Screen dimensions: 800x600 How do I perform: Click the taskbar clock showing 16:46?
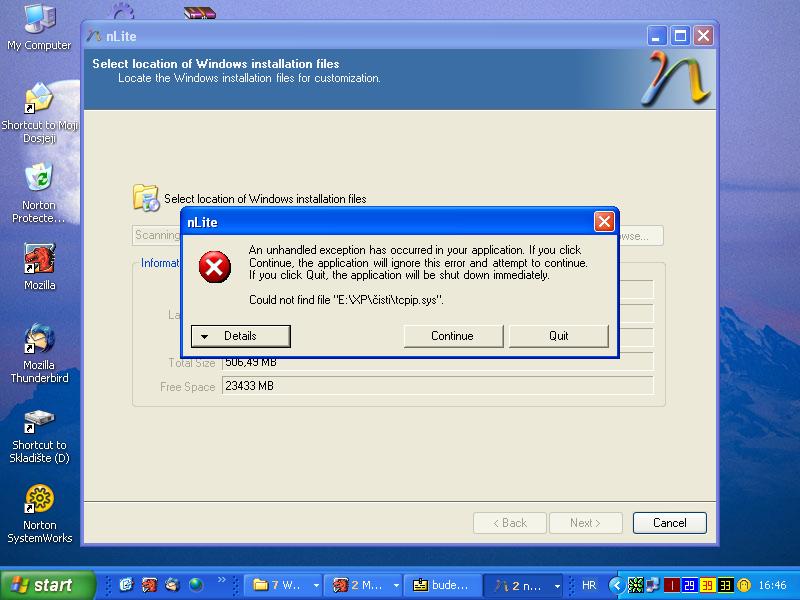772,585
